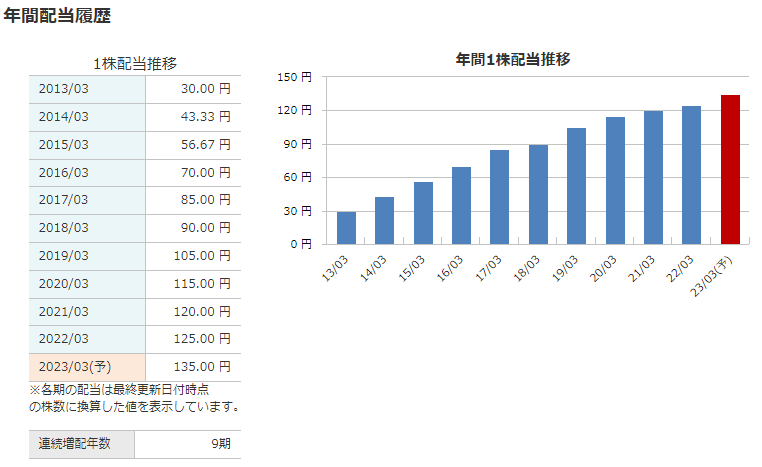Click the 135.00 円 forecast value
The width and height of the screenshot is (762, 467).
(x=202, y=367)
